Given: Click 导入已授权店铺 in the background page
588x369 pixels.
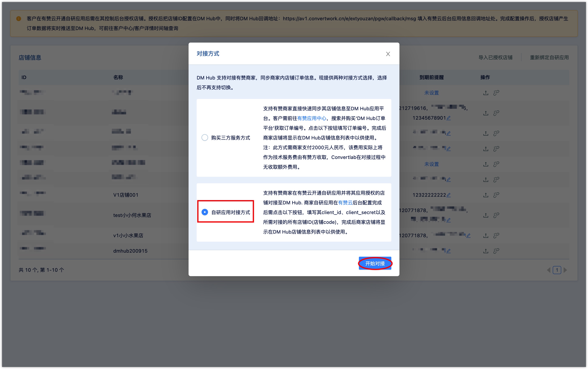Looking at the screenshot, I should tap(495, 58).
